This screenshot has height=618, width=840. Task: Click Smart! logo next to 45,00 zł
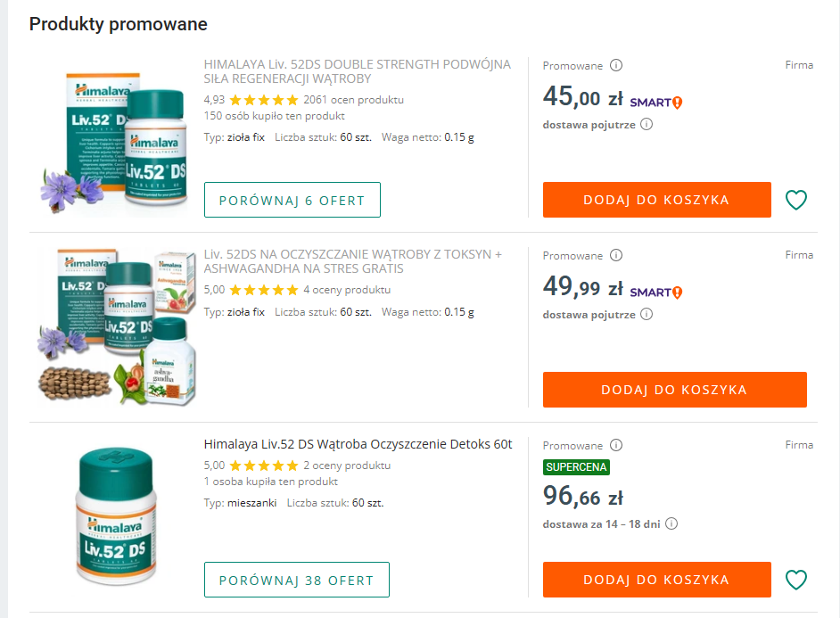point(656,102)
